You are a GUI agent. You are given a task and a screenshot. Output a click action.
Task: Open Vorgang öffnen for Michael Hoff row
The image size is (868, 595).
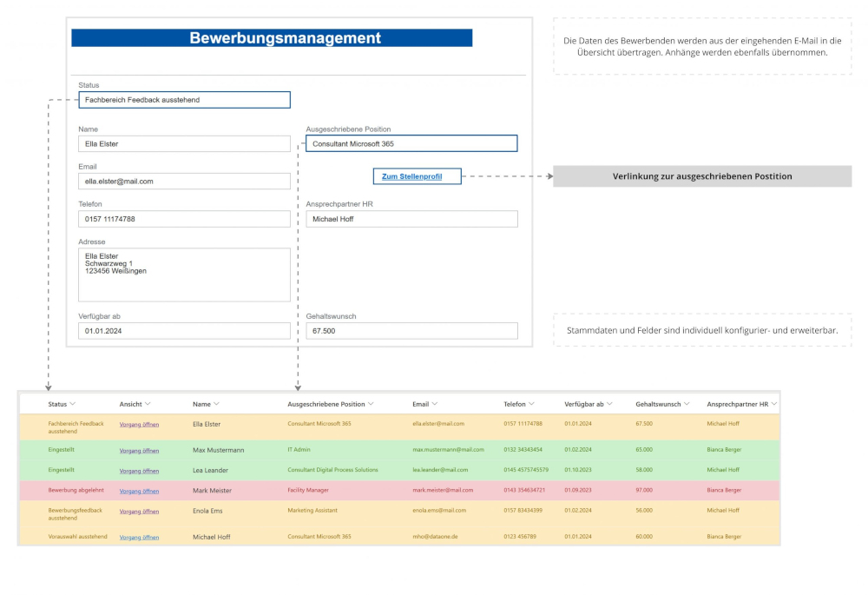139,538
